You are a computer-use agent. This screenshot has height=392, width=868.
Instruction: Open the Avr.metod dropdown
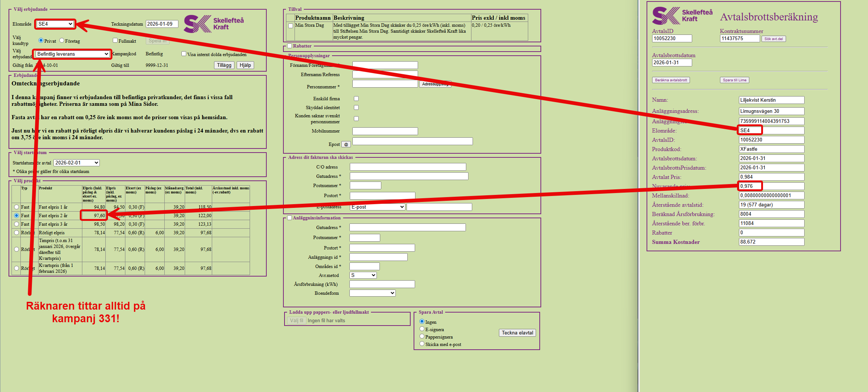[x=363, y=275]
